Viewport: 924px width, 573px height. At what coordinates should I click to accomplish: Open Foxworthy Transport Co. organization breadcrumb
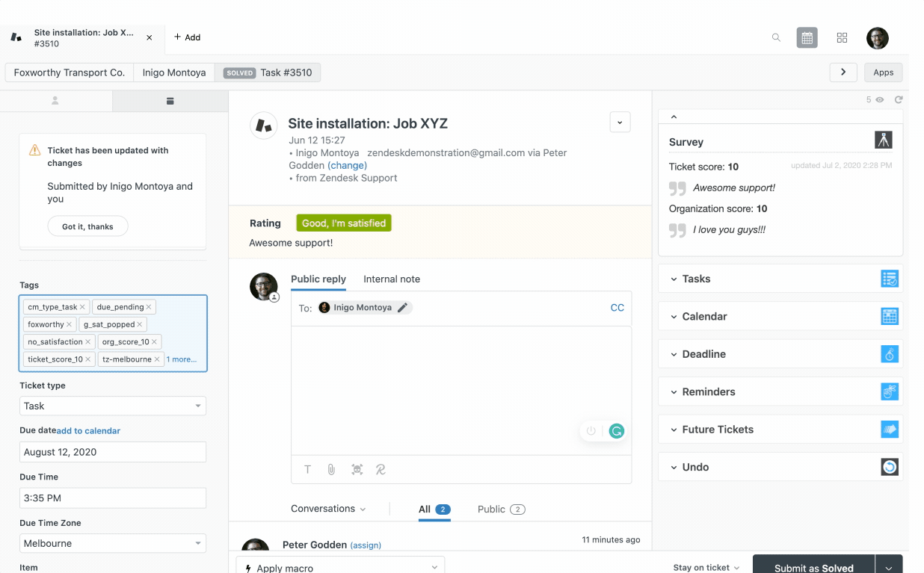[x=70, y=72]
